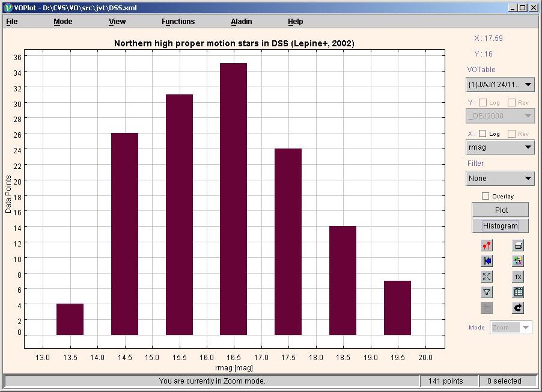Image resolution: width=542 pixels, height=392 pixels.
Task: Click the table grid icon
Action: click(x=518, y=292)
